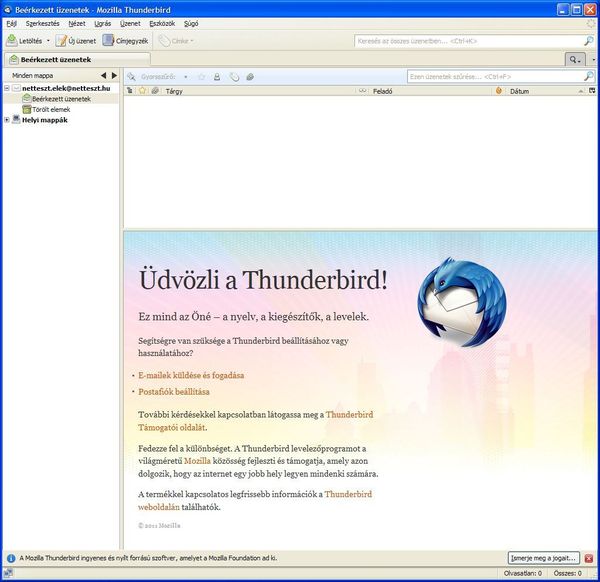The height and width of the screenshot is (582, 600).
Task: Toggle the attachment quick filter icon
Action: tap(250, 76)
